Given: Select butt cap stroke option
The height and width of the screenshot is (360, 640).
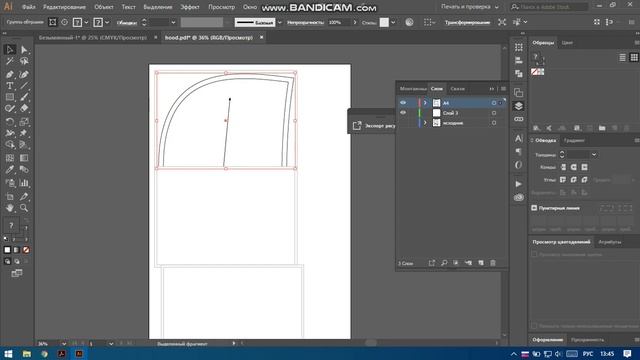Looking at the screenshot, I should [563, 167].
